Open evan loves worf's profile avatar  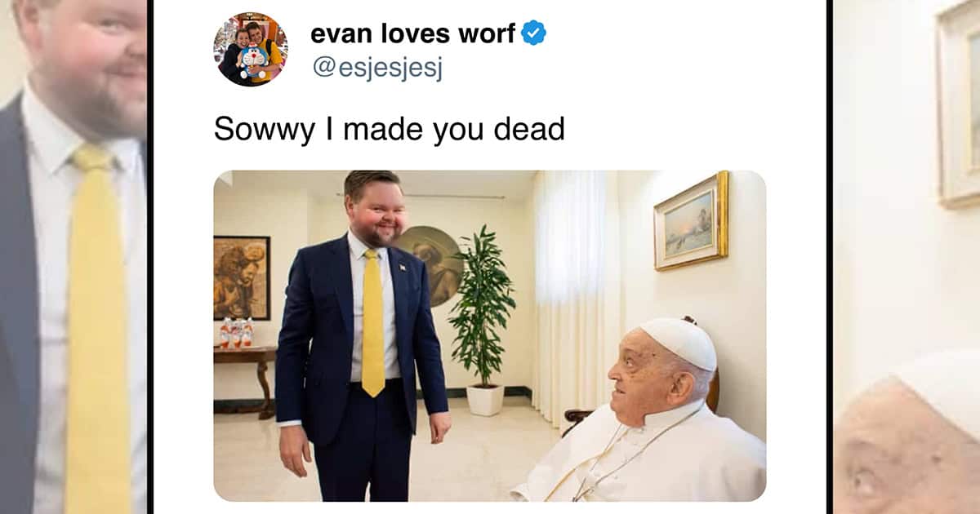251,49
